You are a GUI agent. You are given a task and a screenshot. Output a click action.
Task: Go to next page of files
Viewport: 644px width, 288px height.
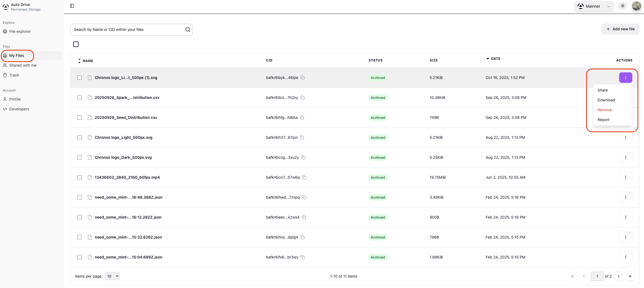pos(619,276)
